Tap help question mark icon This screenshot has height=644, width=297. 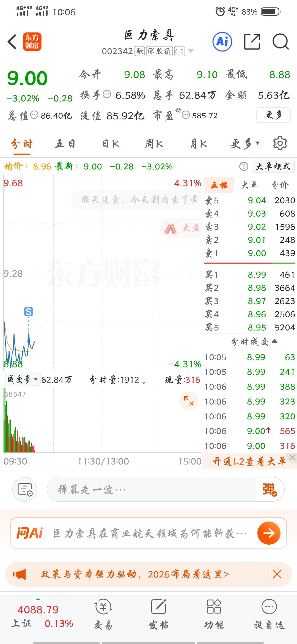click(x=244, y=167)
